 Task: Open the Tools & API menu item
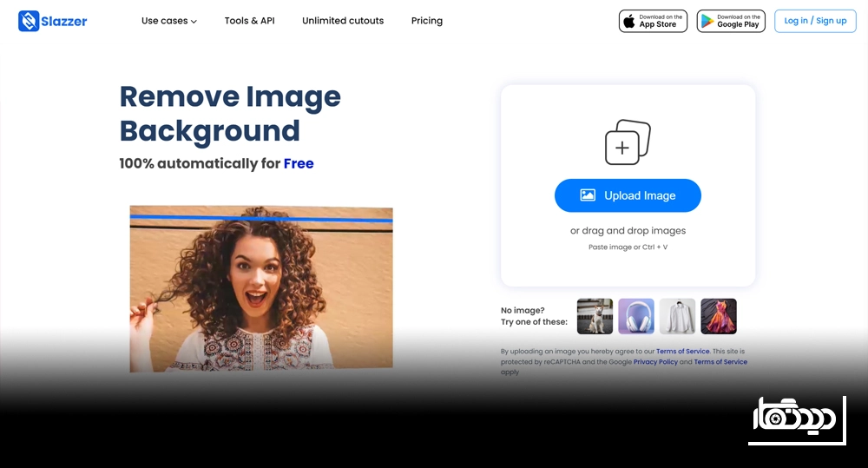(x=249, y=21)
